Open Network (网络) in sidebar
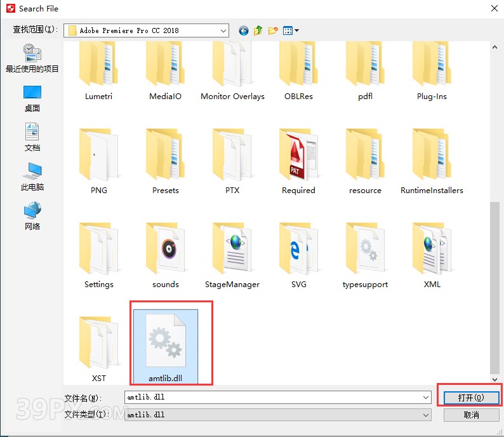 tap(32, 216)
